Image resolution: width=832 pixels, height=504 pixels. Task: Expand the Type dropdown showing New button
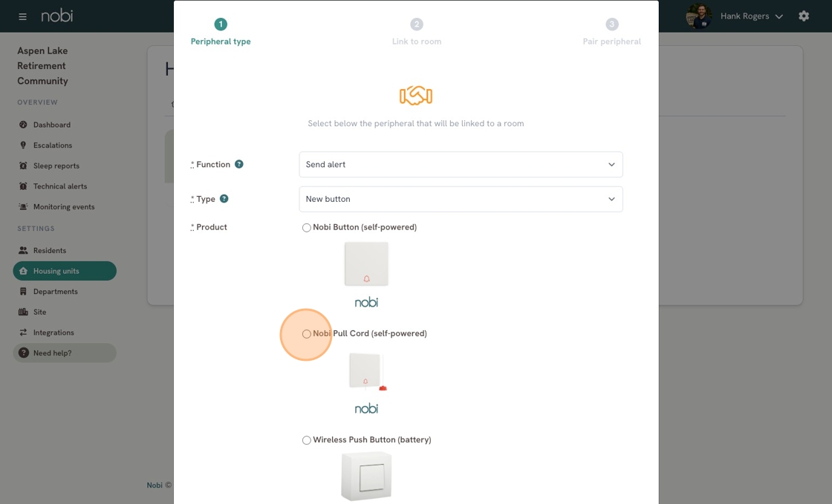(x=461, y=199)
